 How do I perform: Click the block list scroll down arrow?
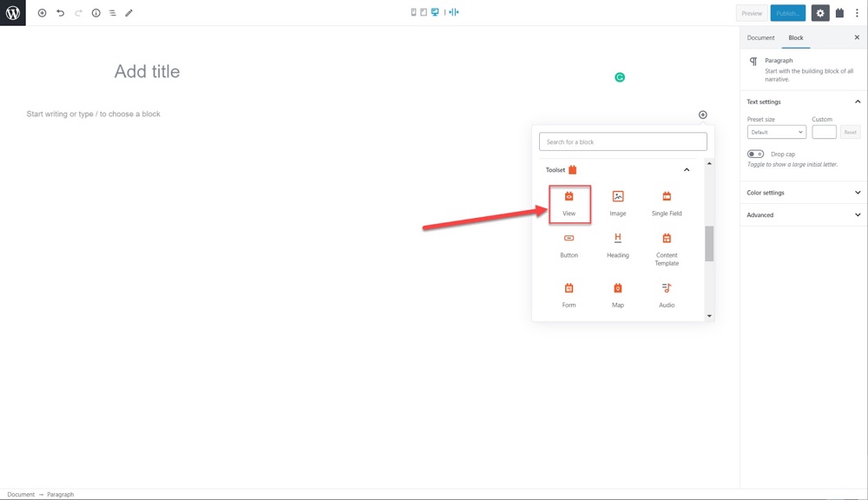pyautogui.click(x=709, y=316)
